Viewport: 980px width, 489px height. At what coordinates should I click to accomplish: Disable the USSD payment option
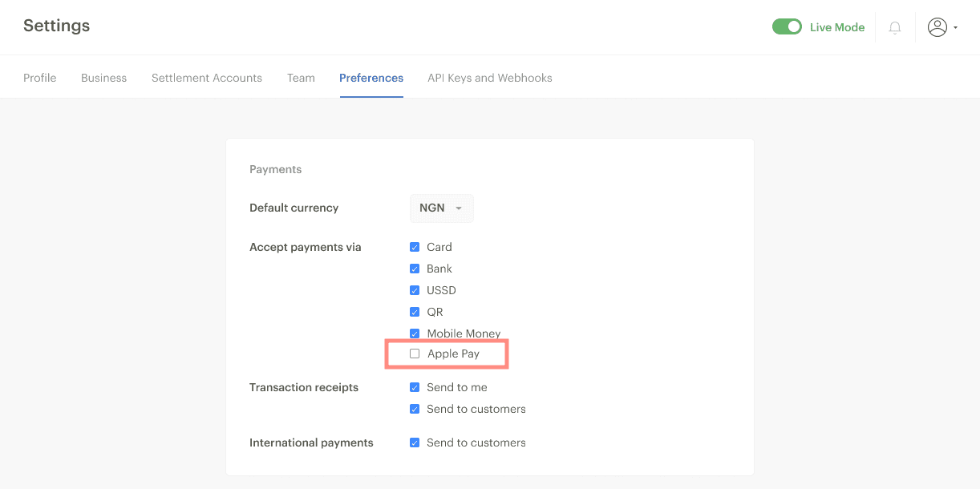[x=415, y=290]
